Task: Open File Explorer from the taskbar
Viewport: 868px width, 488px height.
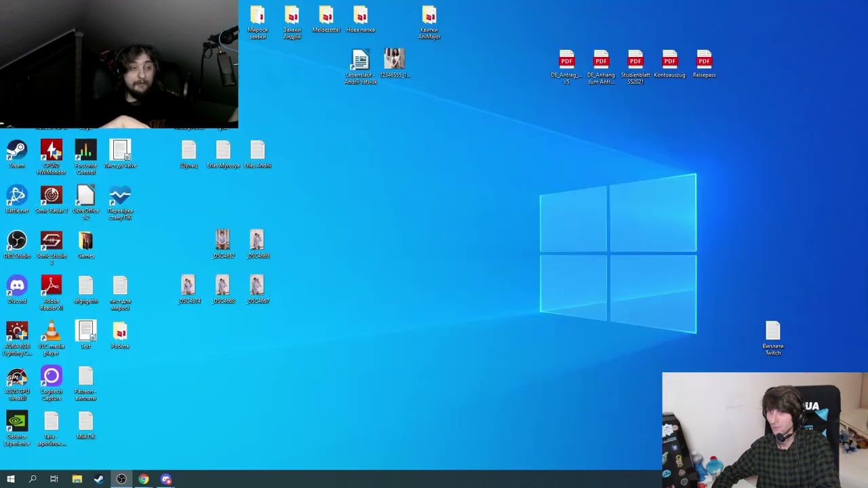Action: 77,479
